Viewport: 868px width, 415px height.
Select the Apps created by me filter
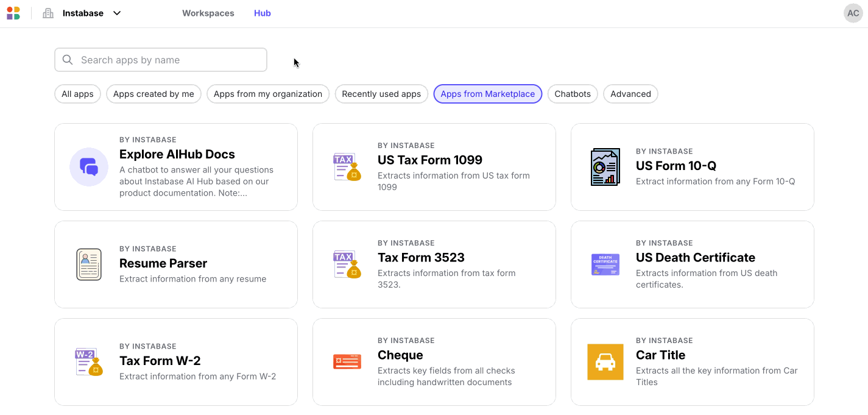tap(153, 94)
